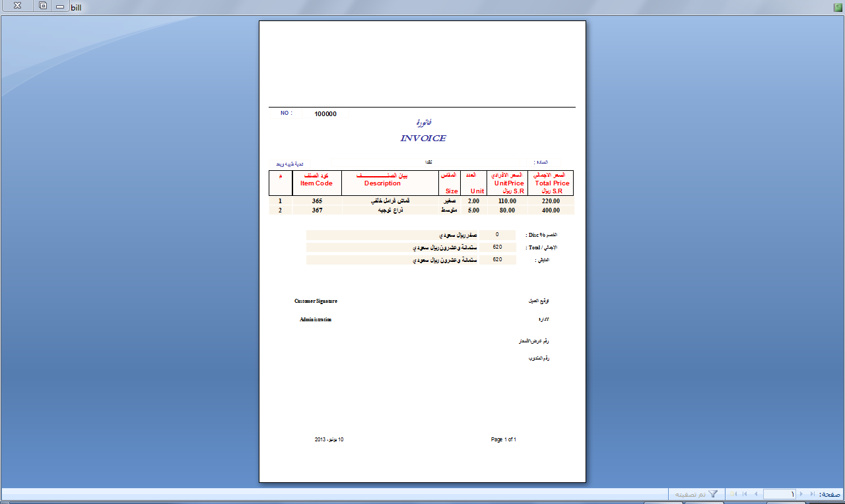Click the Customer Signature label
This screenshot has width=845, height=504.
[x=316, y=301]
